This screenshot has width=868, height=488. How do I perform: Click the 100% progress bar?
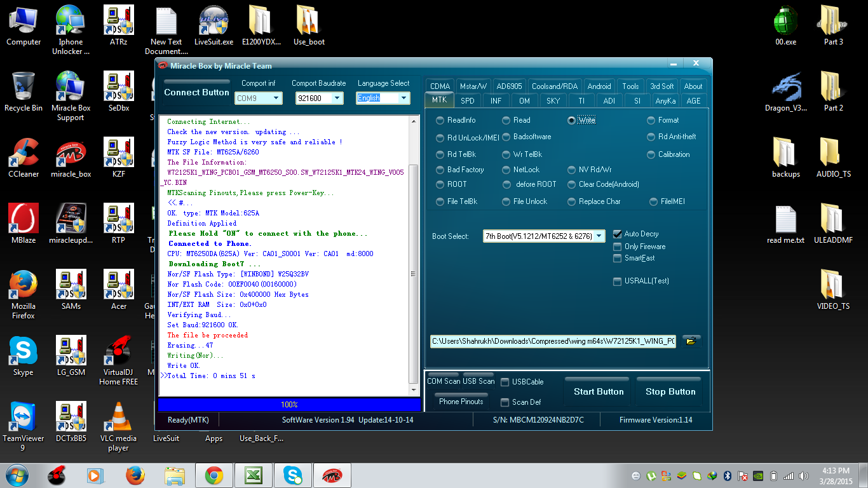tap(289, 405)
